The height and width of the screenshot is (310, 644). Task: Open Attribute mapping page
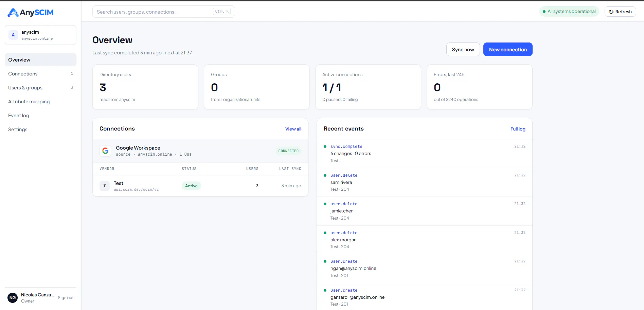(40, 102)
